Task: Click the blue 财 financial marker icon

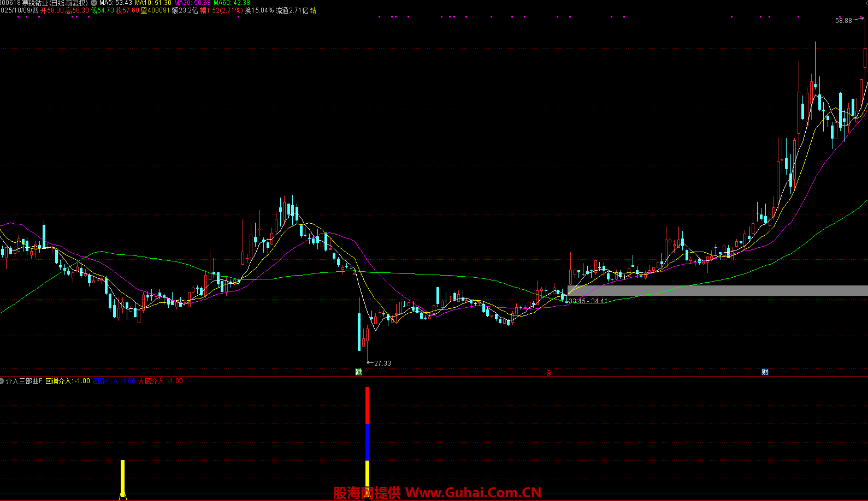Action: point(765,372)
